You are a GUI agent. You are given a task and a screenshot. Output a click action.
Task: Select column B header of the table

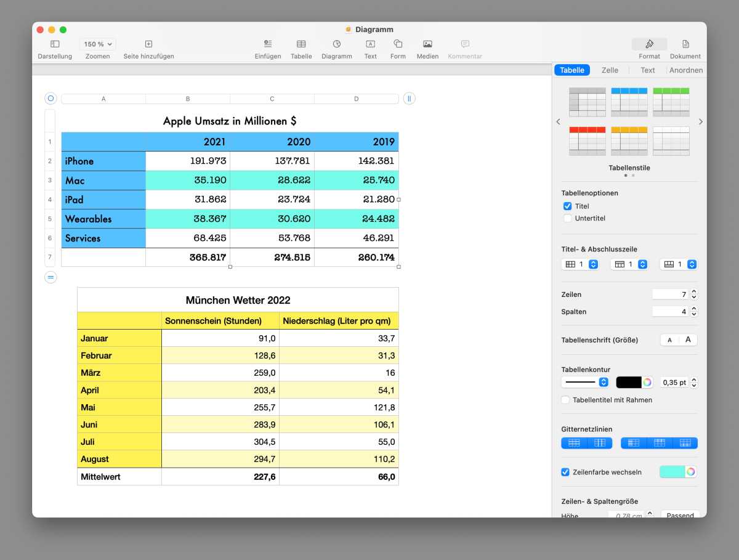[188, 99]
